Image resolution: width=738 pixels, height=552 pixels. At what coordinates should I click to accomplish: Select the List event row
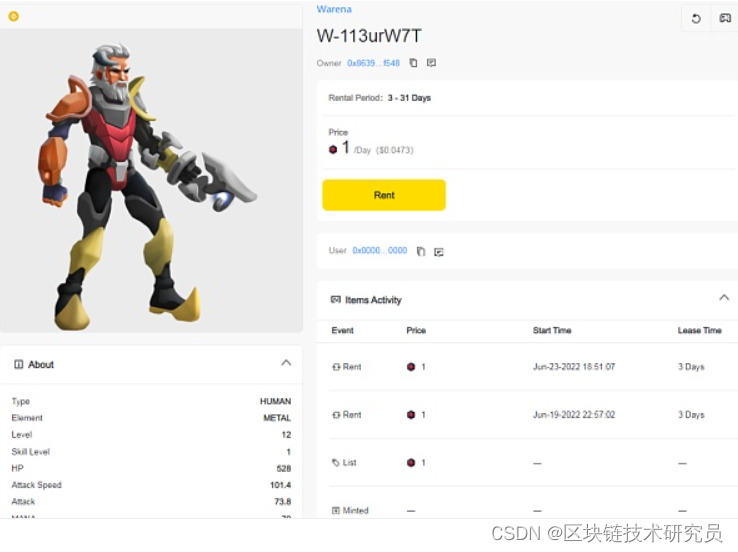tap(527, 463)
